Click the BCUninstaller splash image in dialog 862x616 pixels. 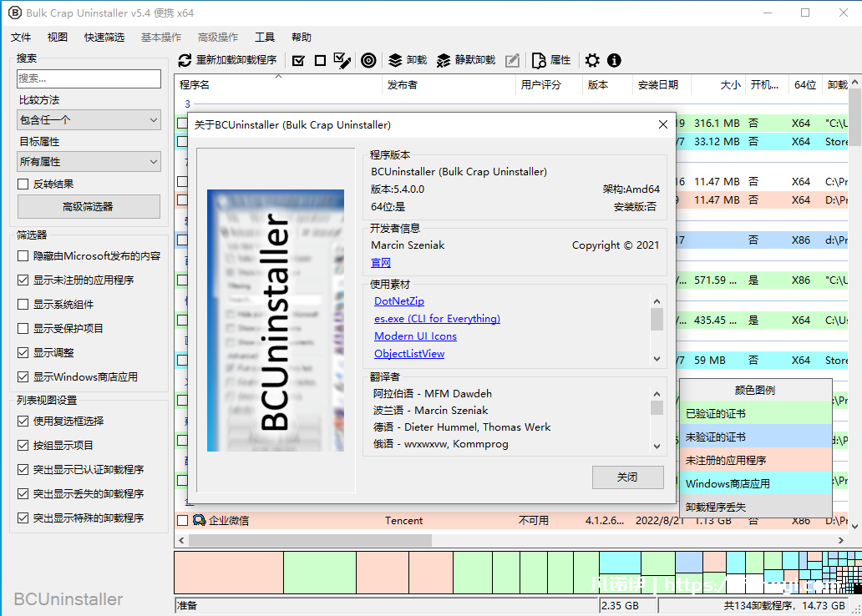(276, 321)
